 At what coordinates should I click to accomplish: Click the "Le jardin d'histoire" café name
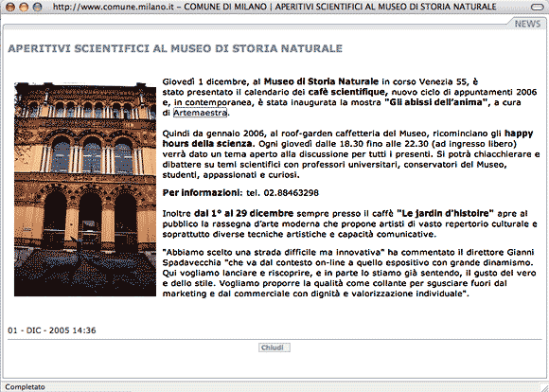pos(445,213)
